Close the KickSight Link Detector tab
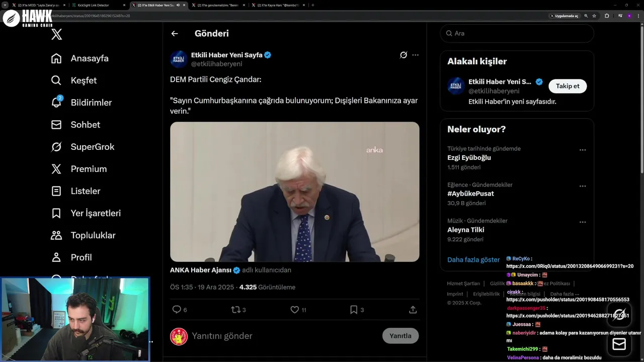The width and height of the screenshot is (644, 362). 124,5
